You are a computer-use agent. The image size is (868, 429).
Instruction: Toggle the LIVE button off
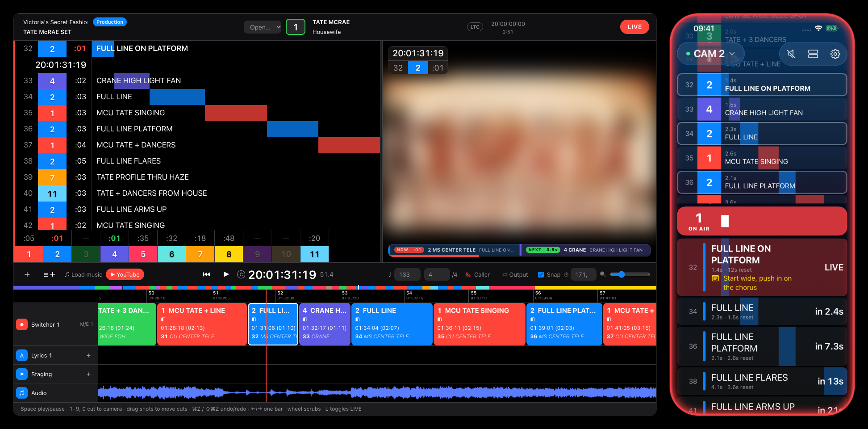click(x=634, y=27)
